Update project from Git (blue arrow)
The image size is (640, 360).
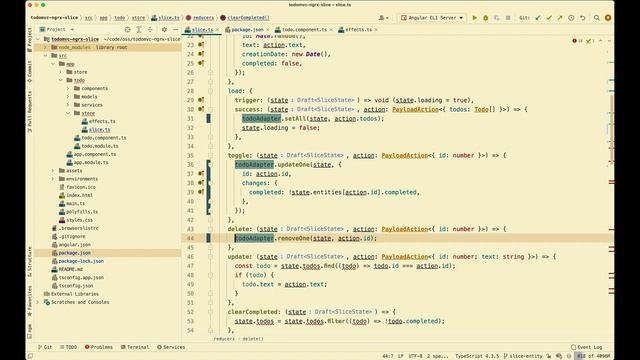[x=538, y=18]
